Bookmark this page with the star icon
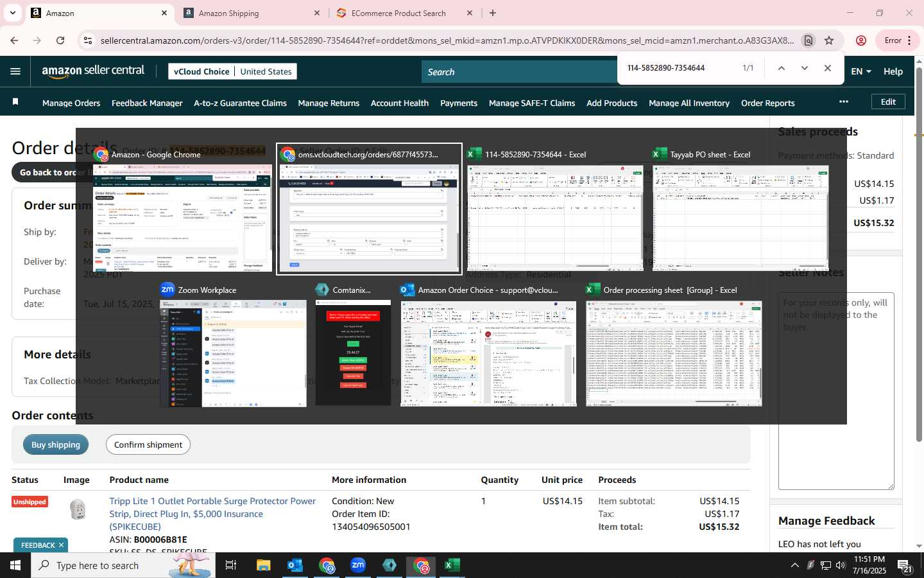The width and height of the screenshot is (924, 578). click(x=829, y=40)
